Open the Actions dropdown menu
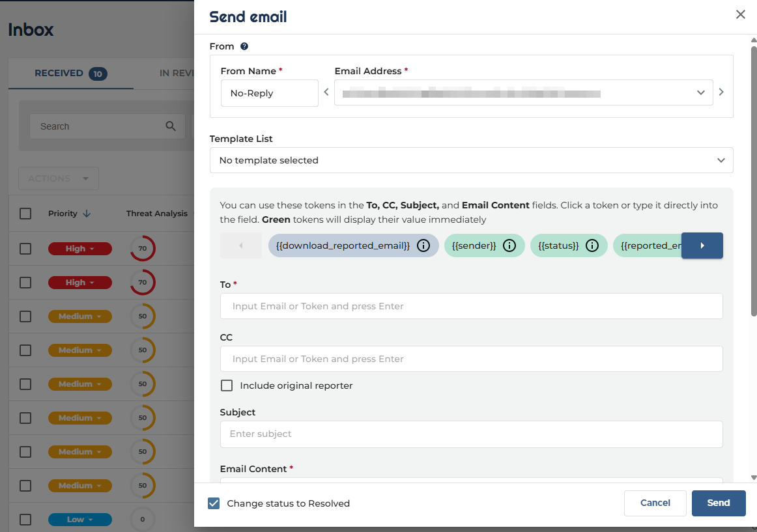This screenshot has width=757, height=532. 59,178
